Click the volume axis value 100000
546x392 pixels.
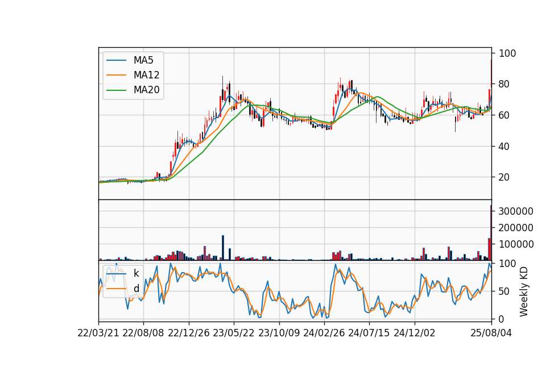[516, 244]
